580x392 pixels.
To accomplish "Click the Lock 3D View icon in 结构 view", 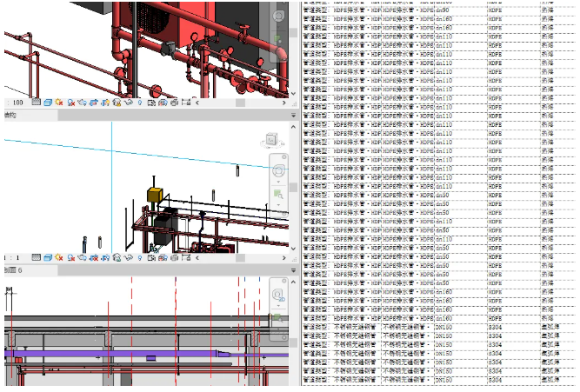I will point(117,258).
